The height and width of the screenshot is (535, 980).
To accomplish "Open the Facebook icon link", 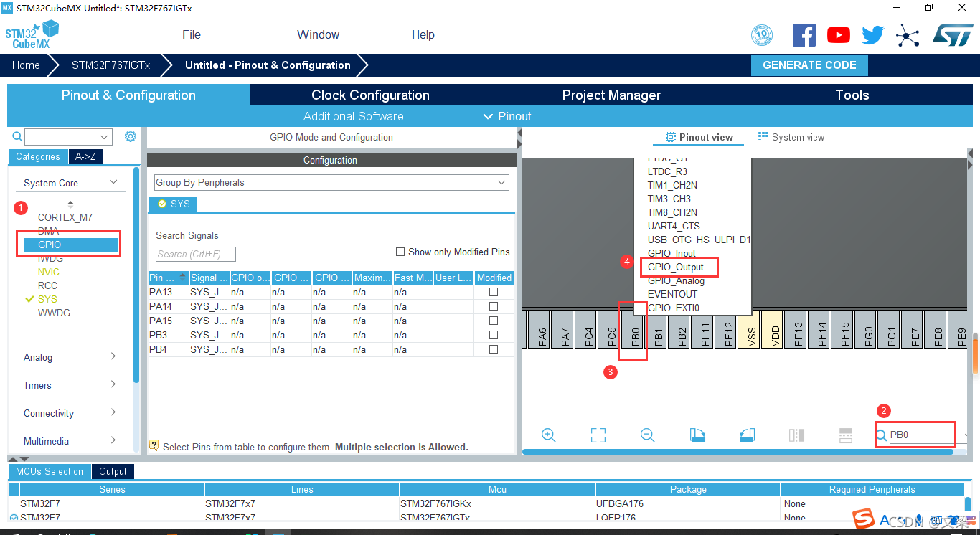I will click(804, 35).
